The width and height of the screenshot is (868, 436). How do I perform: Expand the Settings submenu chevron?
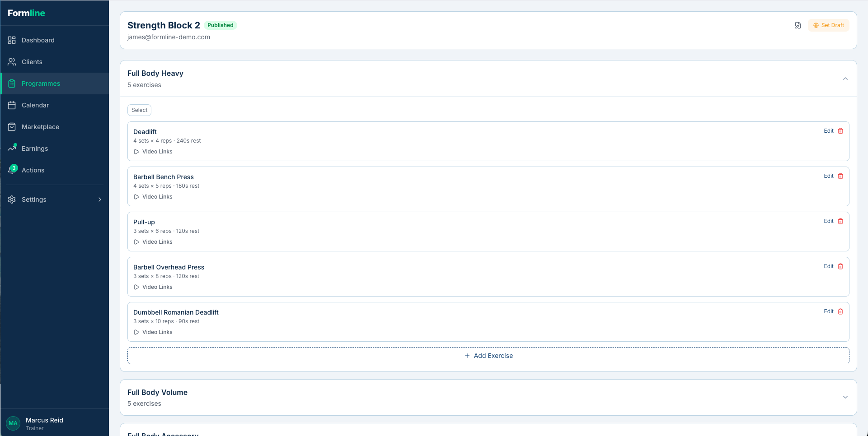(x=100, y=199)
